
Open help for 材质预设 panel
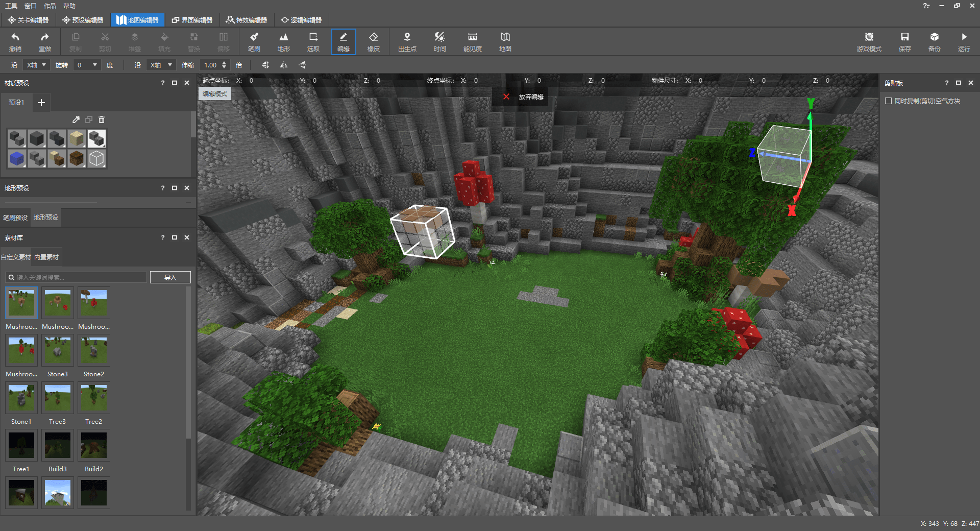[x=163, y=83]
